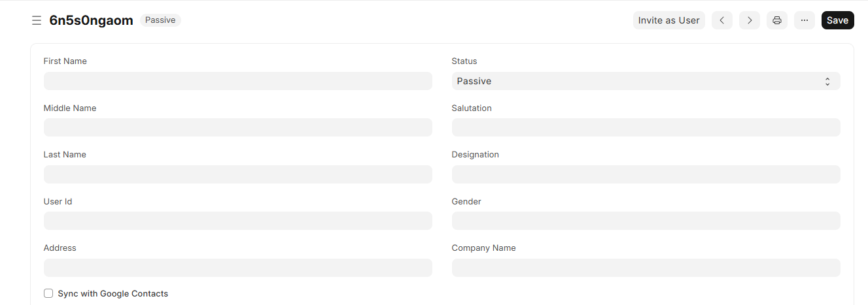This screenshot has width=868, height=305.
Task: Click the Passive status badge
Action: [x=160, y=20]
